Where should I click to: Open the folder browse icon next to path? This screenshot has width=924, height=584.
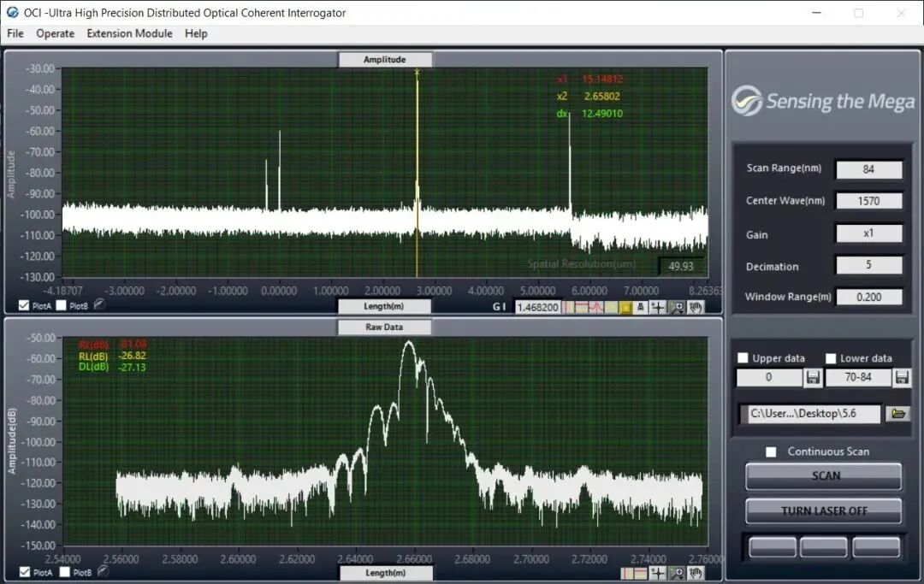[898, 414]
